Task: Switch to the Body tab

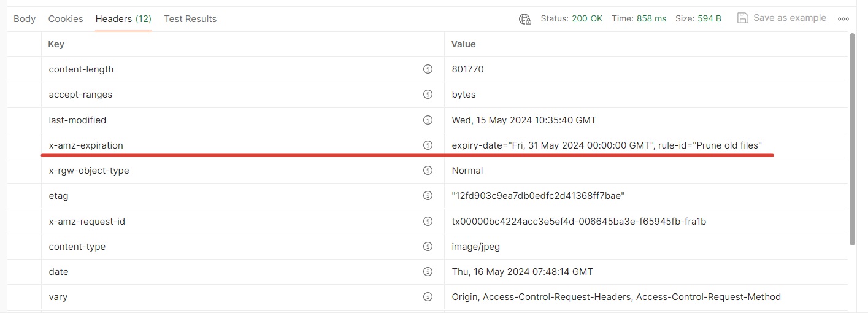Action: (x=25, y=19)
